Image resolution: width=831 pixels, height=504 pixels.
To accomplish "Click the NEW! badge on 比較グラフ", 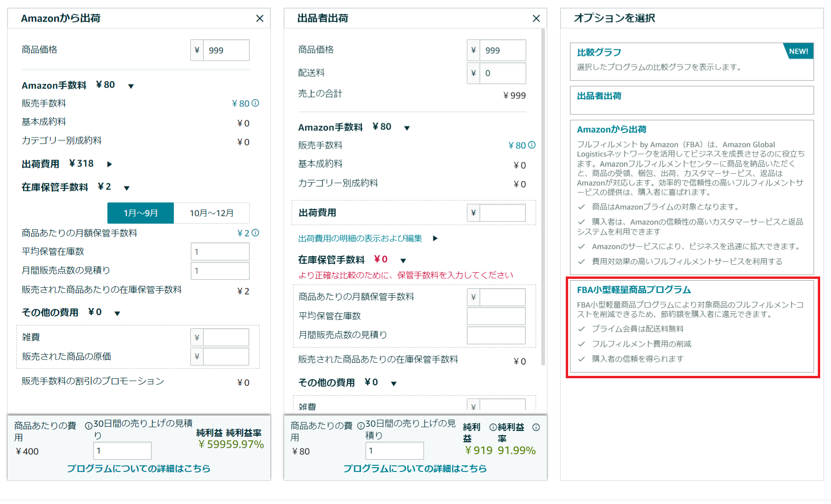I will coord(799,51).
